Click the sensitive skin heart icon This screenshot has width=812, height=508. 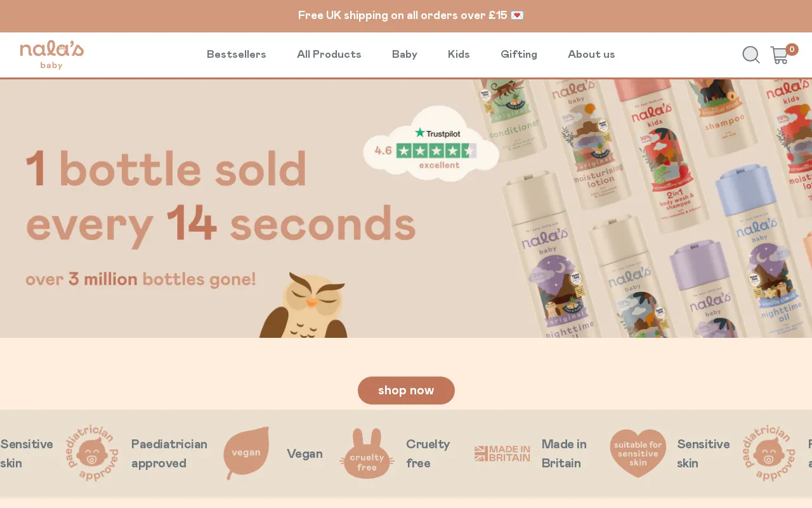(x=638, y=453)
